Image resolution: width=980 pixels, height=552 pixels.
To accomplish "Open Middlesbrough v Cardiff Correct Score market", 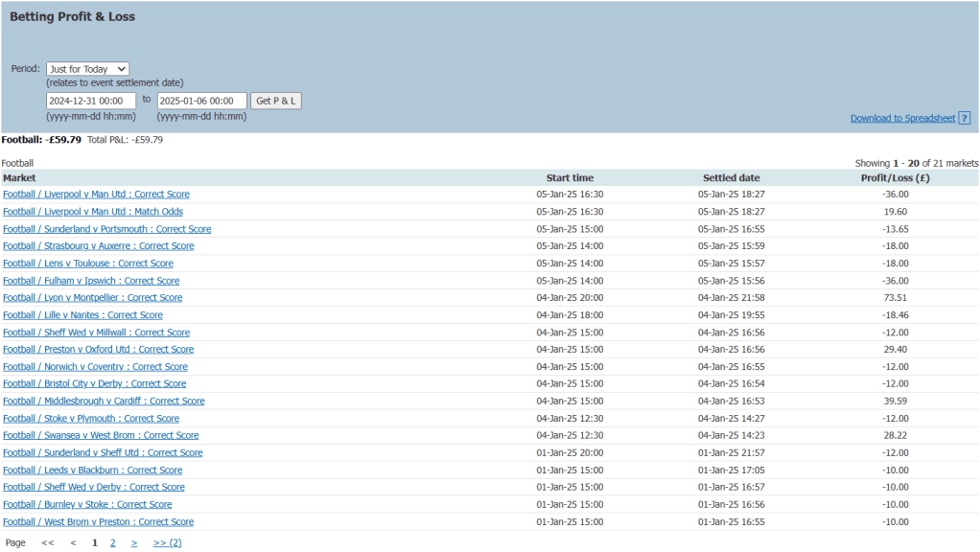I will point(104,402).
